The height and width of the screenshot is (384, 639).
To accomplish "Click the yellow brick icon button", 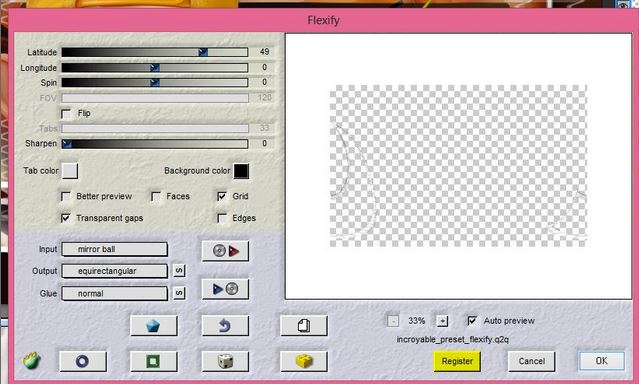I will click(304, 361).
